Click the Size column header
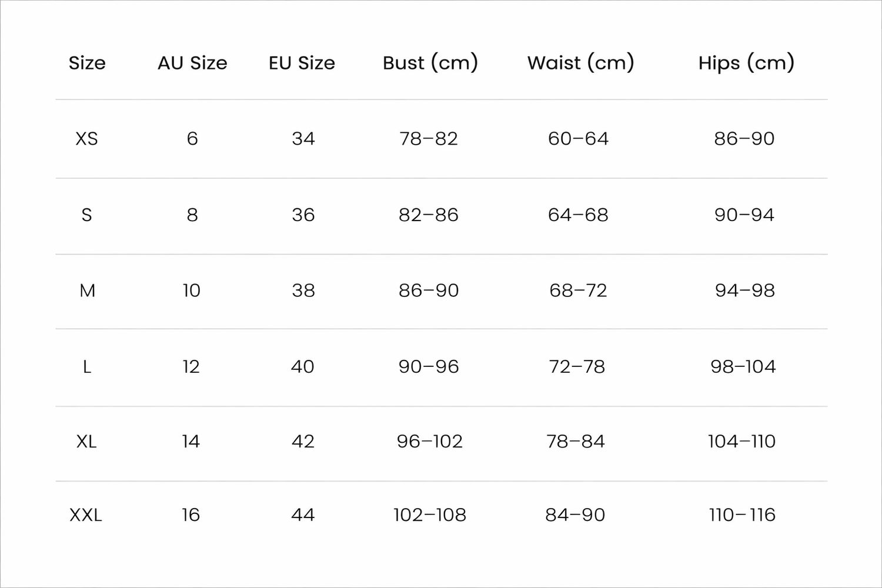 coord(87,63)
